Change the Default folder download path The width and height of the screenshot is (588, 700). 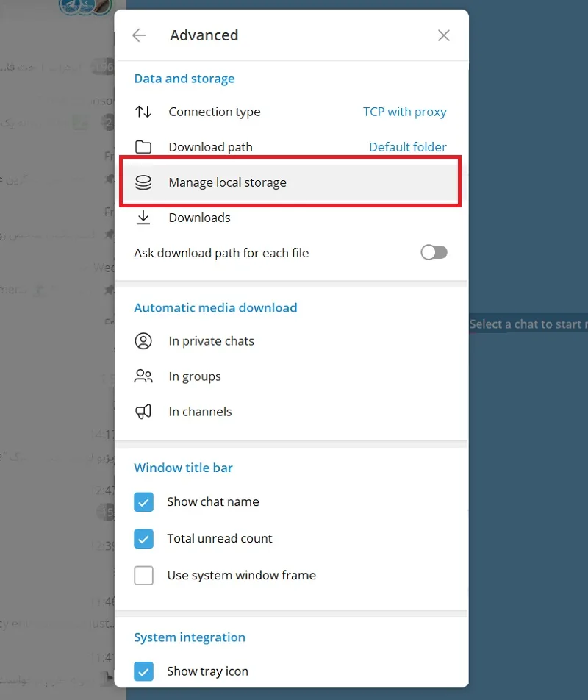(x=408, y=147)
